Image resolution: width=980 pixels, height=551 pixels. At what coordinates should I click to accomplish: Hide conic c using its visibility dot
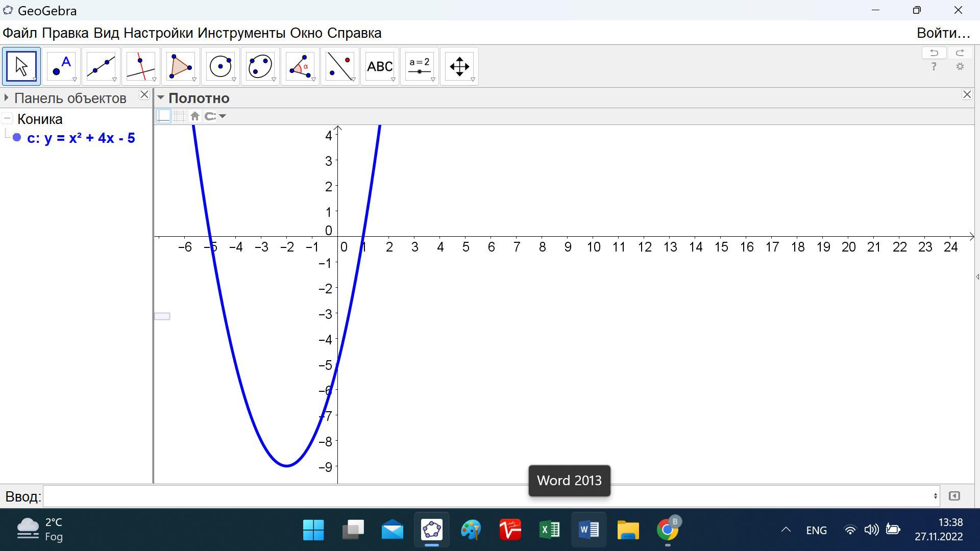pos(17,138)
